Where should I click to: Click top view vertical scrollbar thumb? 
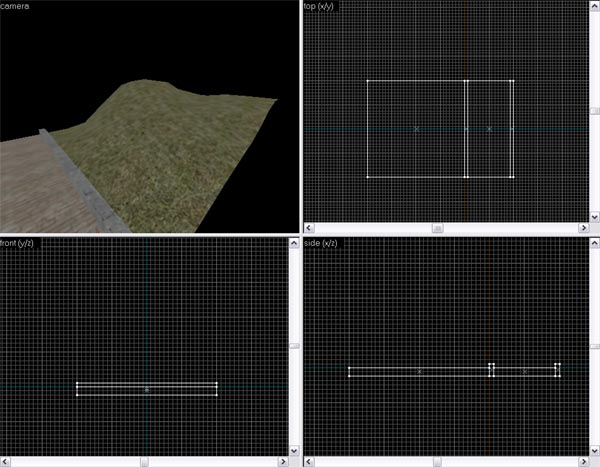pyautogui.click(x=594, y=111)
